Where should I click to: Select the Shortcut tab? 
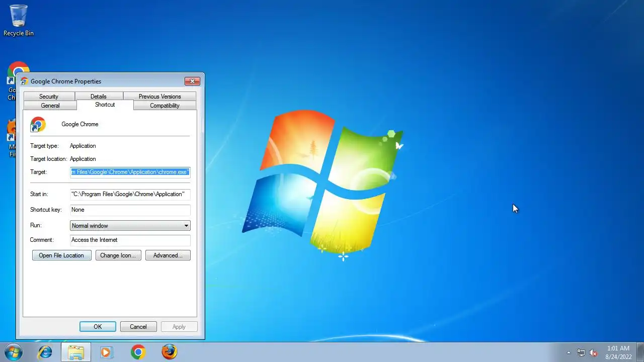tap(105, 105)
